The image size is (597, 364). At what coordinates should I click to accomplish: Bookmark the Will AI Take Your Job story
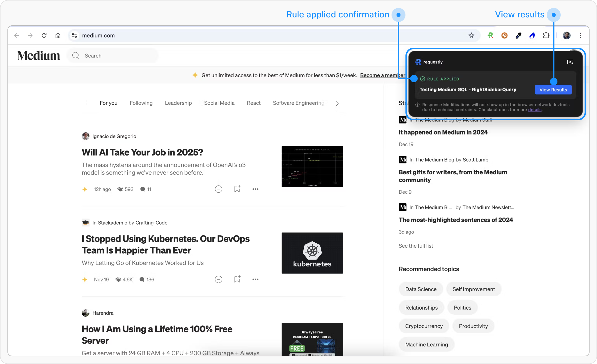pyautogui.click(x=237, y=189)
